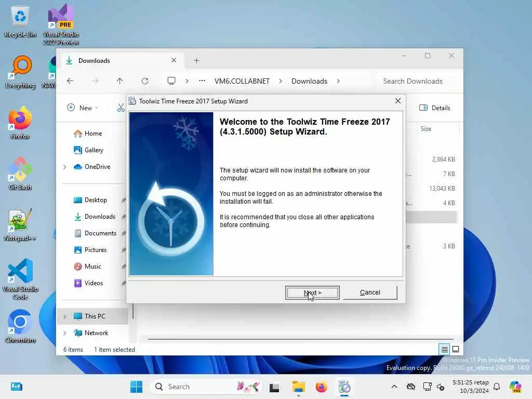Viewport: 532px width, 399px height.
Task: Go up one folder level in Explorer
Action: point(120,81)
